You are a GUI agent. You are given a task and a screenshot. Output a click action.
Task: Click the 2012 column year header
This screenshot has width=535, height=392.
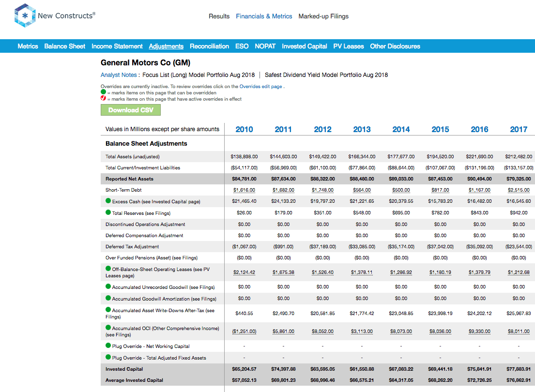[x=322, y=129]
